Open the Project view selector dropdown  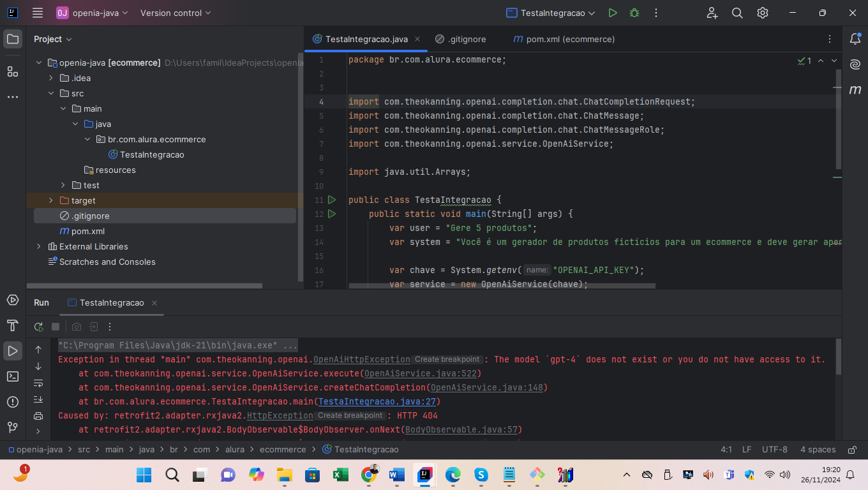point(53,39)
